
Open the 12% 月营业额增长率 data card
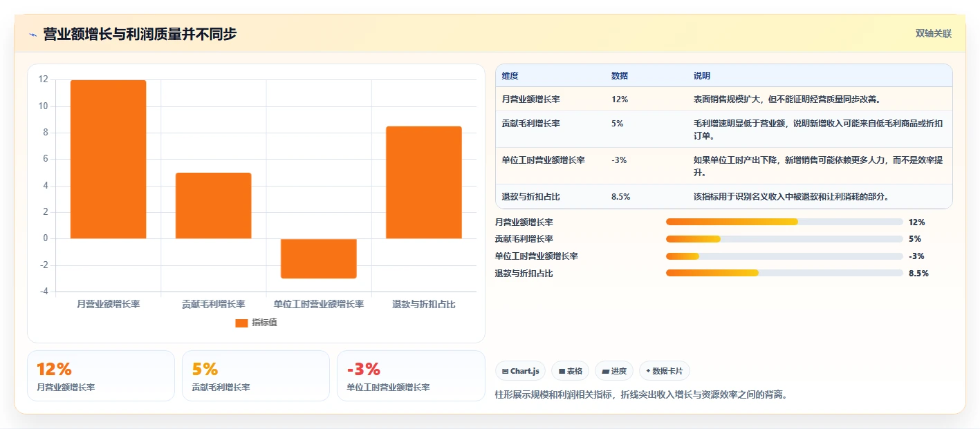(101, 376)
